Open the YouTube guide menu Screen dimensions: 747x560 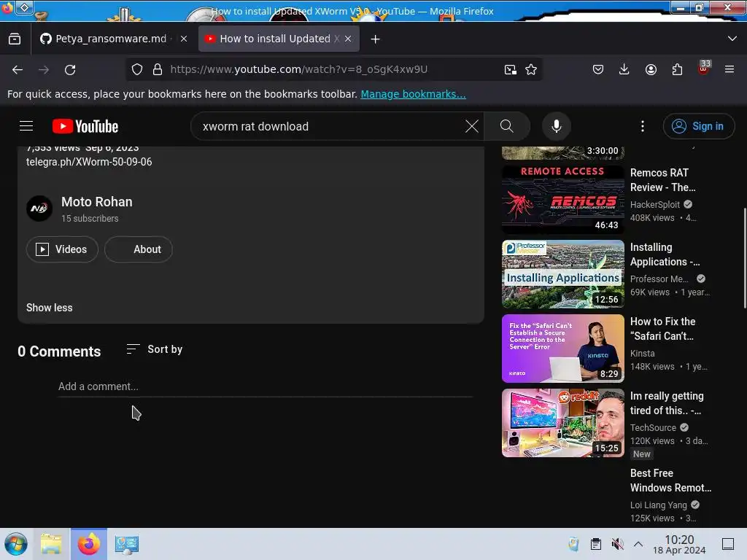[26, 126]
